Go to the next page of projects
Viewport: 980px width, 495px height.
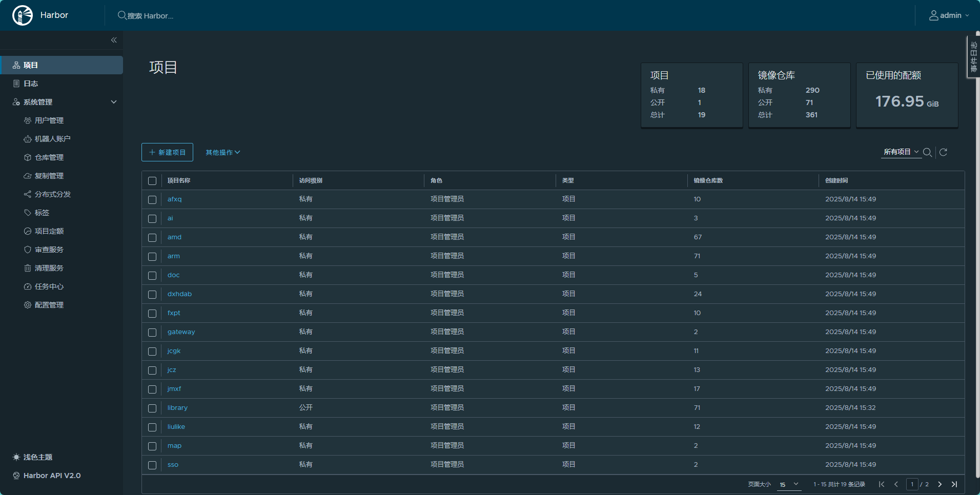click(940, 484)
